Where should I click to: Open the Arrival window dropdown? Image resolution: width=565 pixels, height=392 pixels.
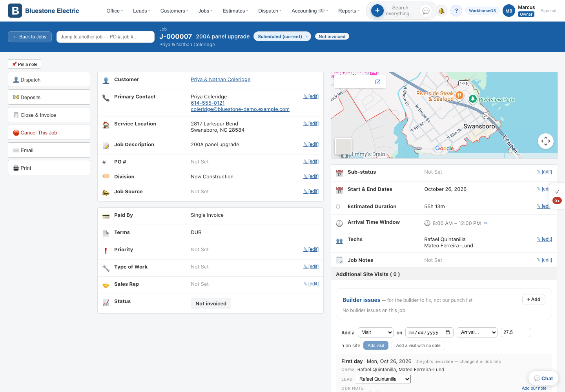[x=477, y=332]
